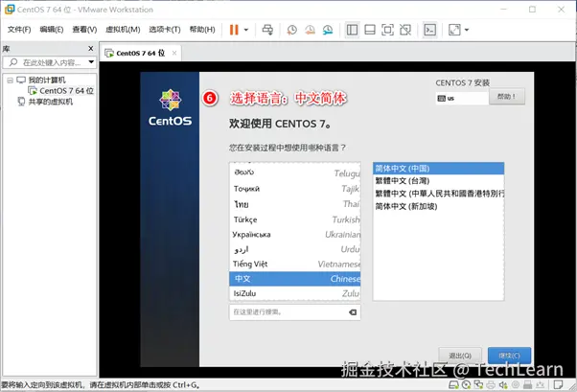The width and height of the screenshot is (577, 392).
Task: Choose 繁體中文 (台灣) locale
Action: [x=438, y=181]
